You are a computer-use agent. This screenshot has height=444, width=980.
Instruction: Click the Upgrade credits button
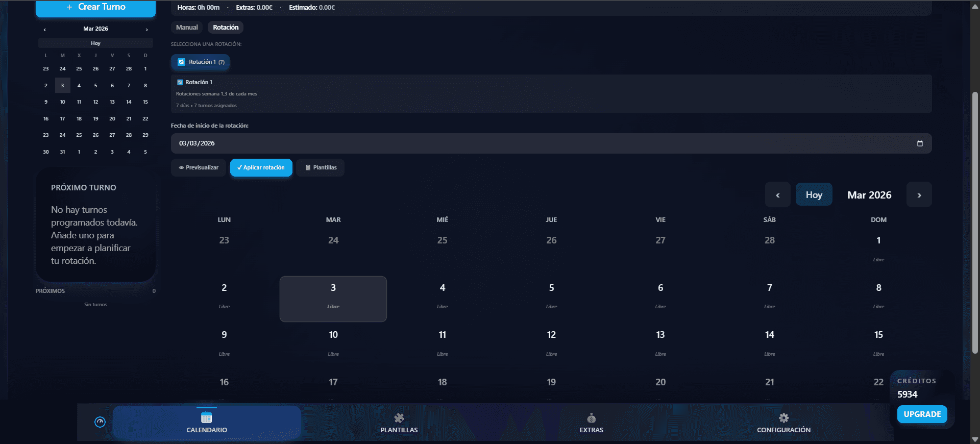(922, 414)
